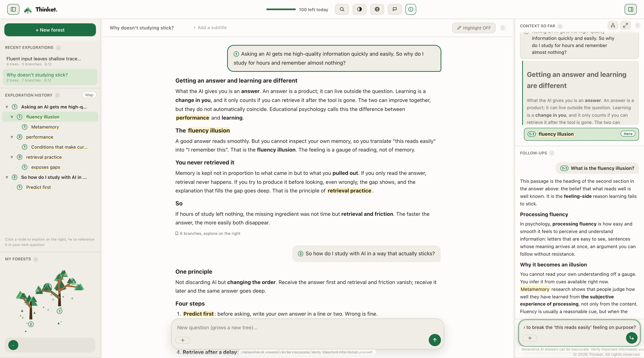Expand the context panel with arrows icon

[x=625, y=25]
